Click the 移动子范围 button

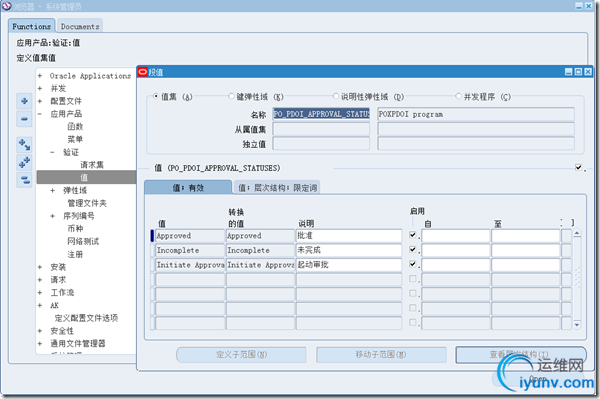coord(381,355)
